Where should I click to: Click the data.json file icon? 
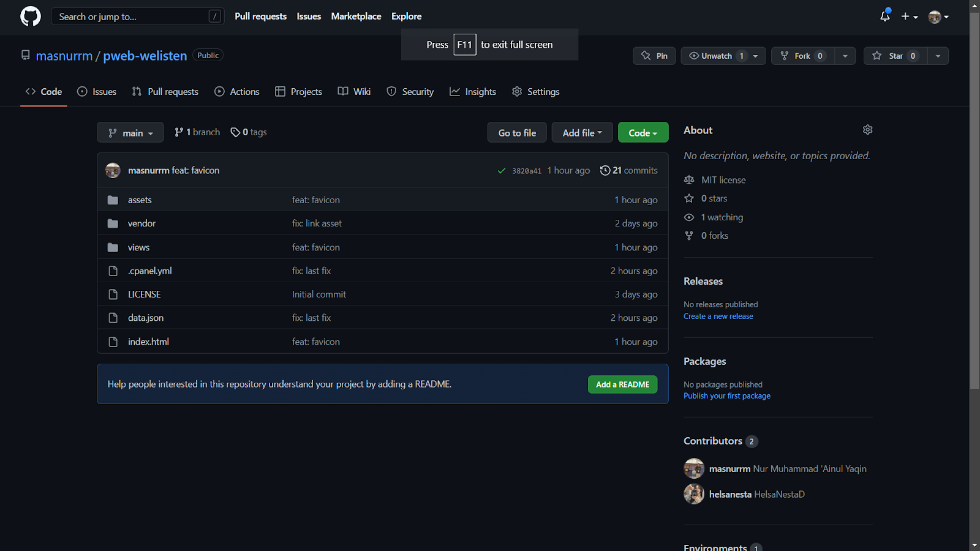point(113,318)
